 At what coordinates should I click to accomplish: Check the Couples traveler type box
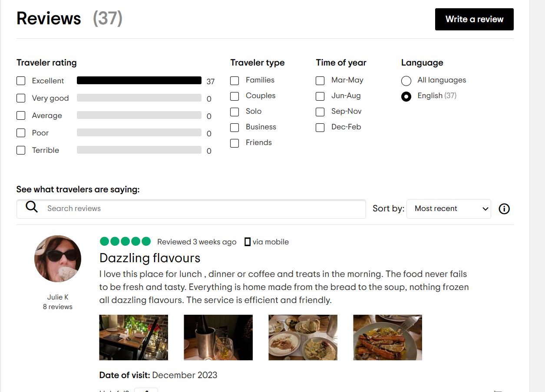[x=235, y=96]
